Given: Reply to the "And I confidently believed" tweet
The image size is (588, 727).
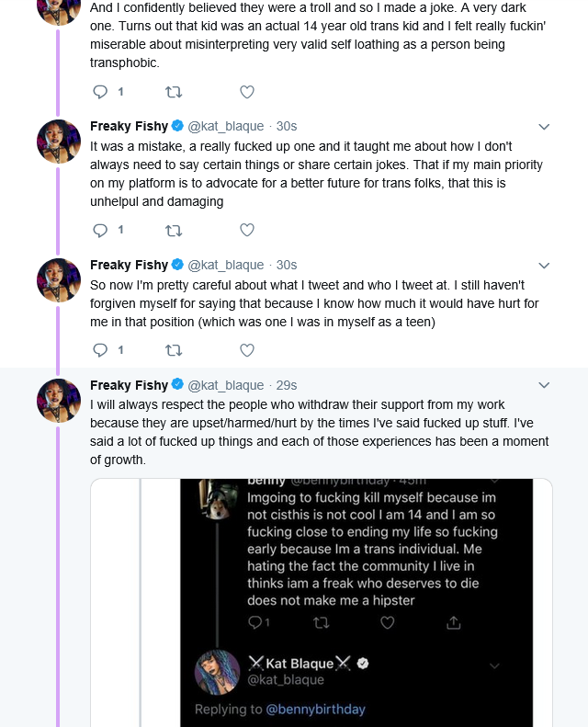Looking at the screenshot, I should click(101, 92).
